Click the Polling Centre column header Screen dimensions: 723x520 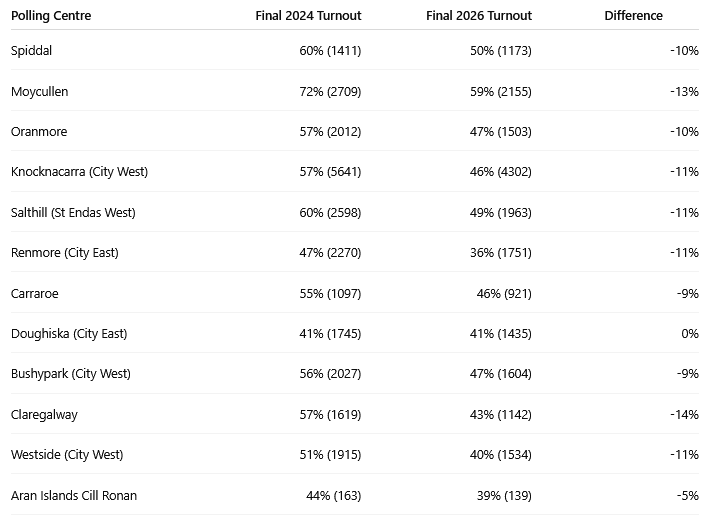(51, 16)
